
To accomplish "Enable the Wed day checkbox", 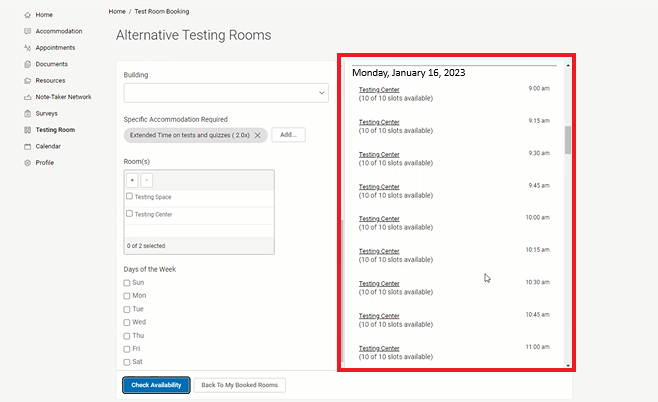I will [x=127, y=322].
